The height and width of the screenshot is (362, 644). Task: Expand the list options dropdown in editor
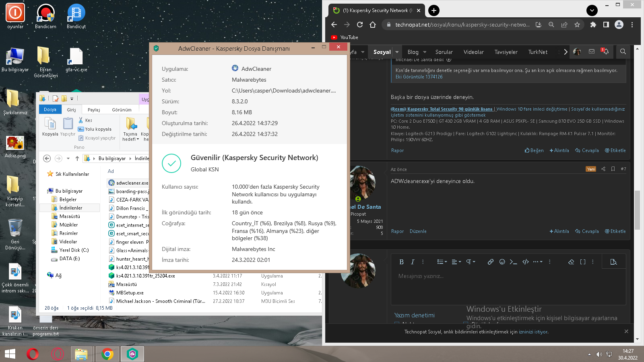[442, 262]
